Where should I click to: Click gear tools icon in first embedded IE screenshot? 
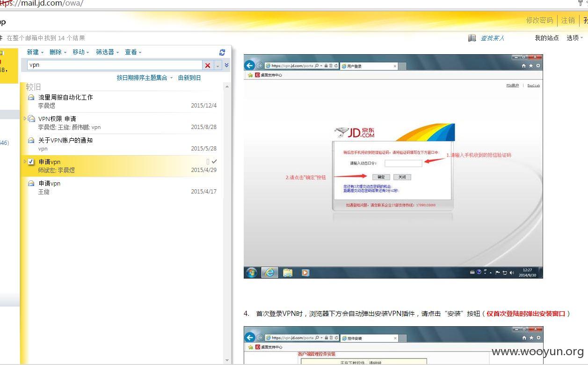click(x=538, y=66)
